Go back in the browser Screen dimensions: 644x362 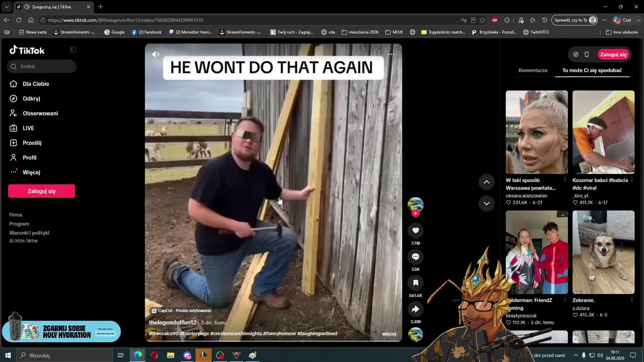pos(7,20)
